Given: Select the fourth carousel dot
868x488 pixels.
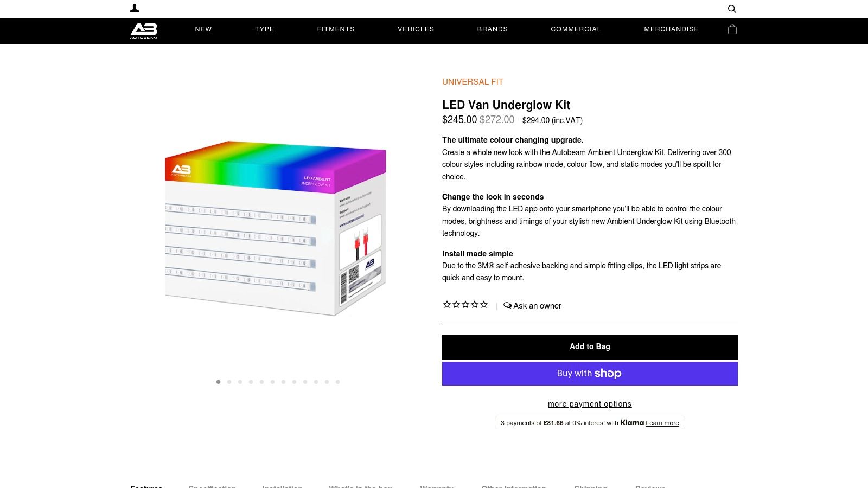Looking at the screenshot, I should click(x=251, y=382).
